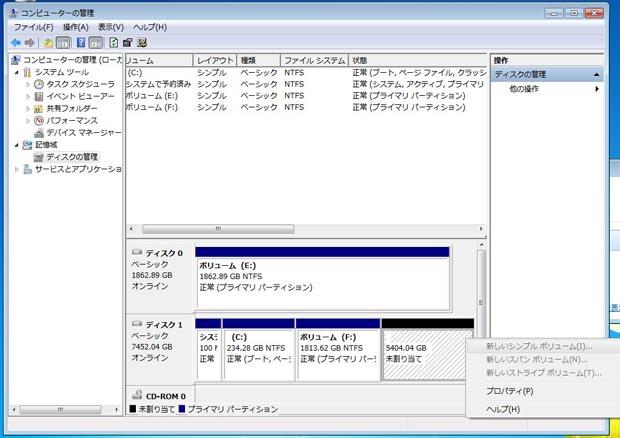Select the 100 MB system reserved partition
Viewport: 620px width, 438px height.
point(208,349)
